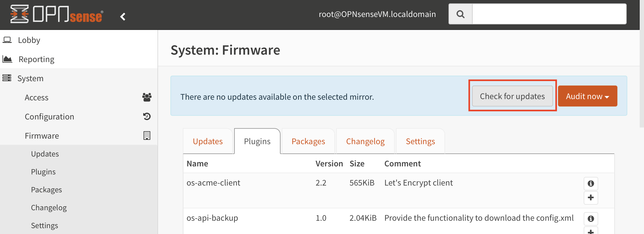Click the Check for updates button

[512, 96]
